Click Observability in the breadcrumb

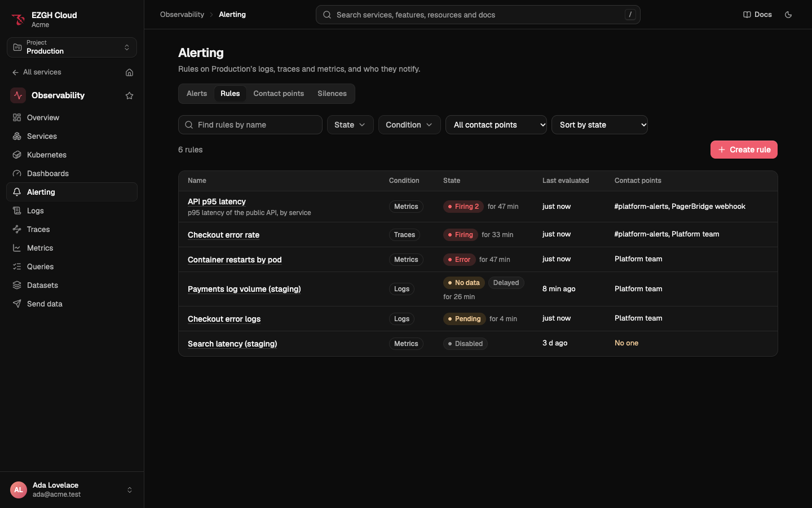(182, 15)
